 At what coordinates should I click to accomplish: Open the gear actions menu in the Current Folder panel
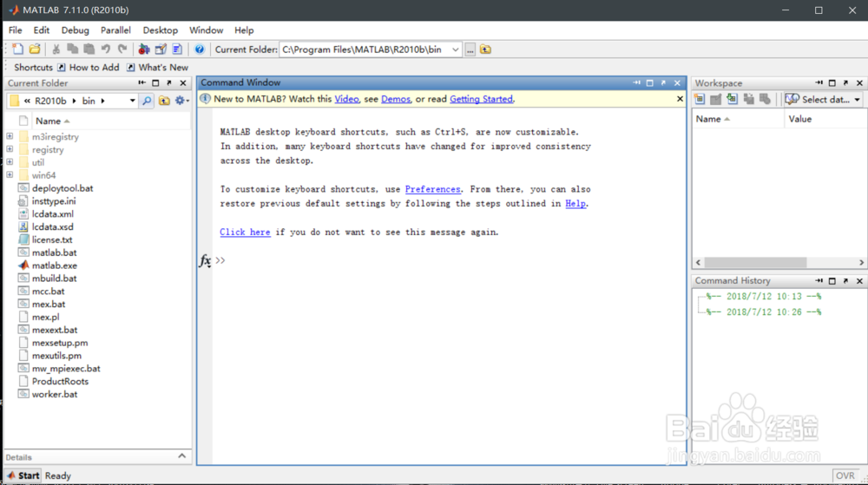click(x=181, y=101)
